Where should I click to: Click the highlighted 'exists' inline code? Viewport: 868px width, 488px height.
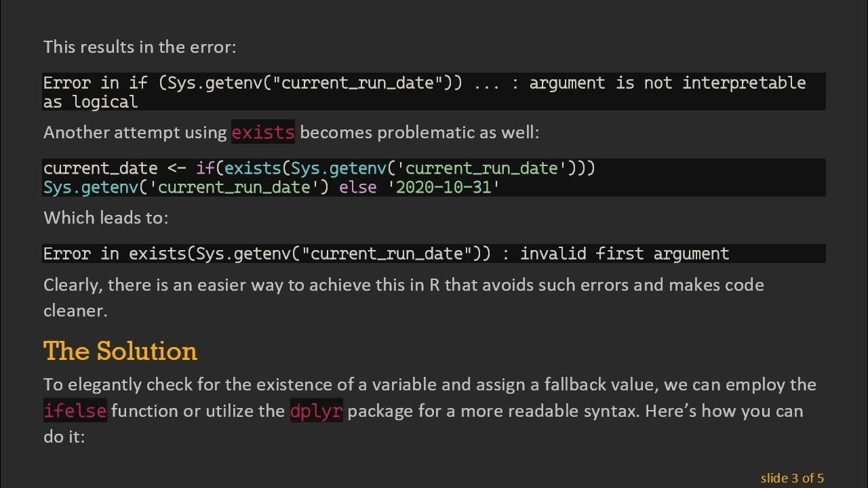pyautogui.click(x=263, y=132)
